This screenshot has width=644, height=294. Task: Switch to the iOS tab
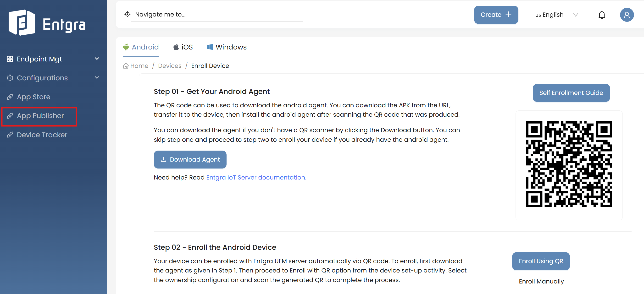point(183,47)
